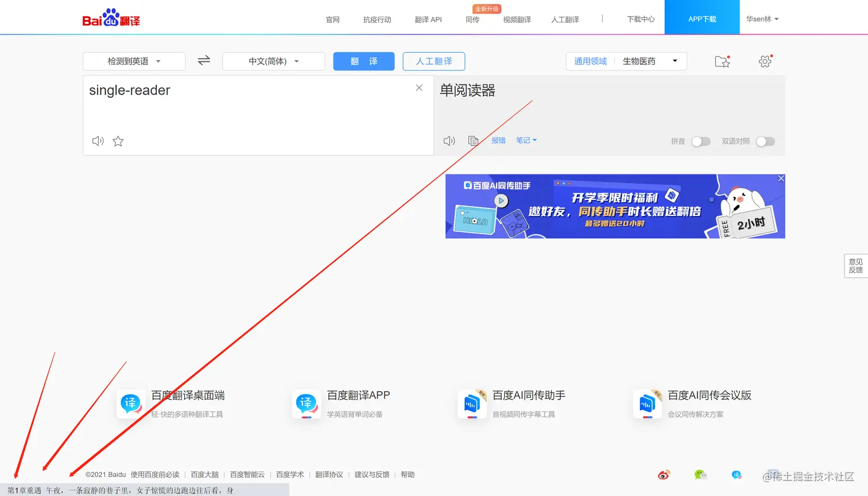The height and width of the screenshot is (496, 868).
Task: Favorite the translation with the star icon
Action: pyautogui.click(x=118, y=141)
